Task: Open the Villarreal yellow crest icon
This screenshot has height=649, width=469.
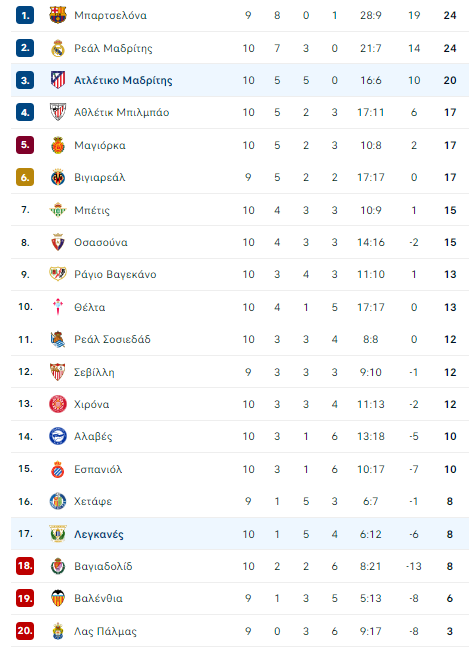Action: click(58, 178)
